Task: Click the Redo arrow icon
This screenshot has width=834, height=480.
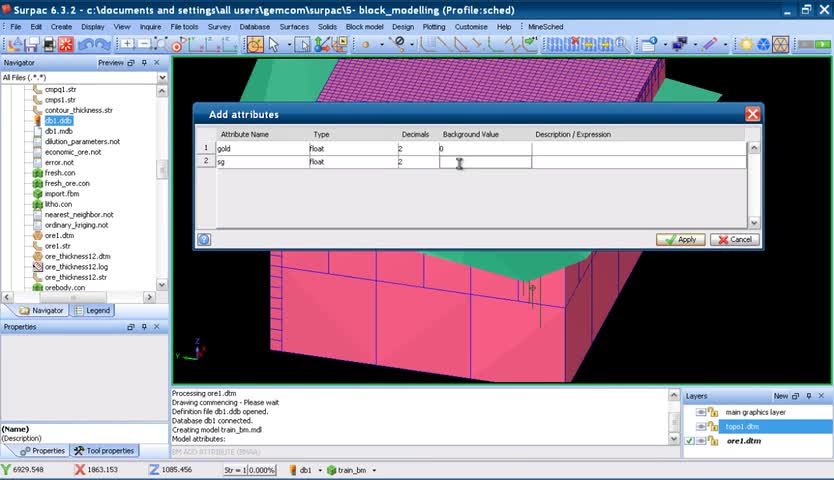Action: coord(102,45)
